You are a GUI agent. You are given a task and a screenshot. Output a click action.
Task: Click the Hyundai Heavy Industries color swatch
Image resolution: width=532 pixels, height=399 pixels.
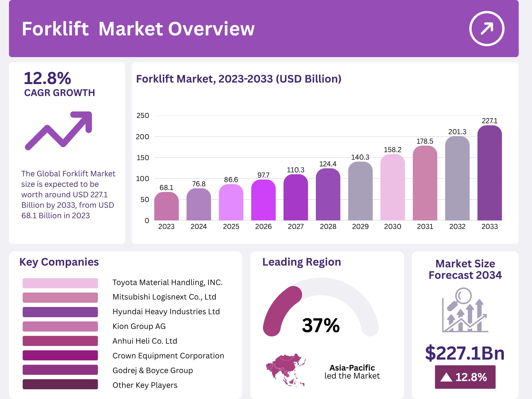(x=60, y=312)
